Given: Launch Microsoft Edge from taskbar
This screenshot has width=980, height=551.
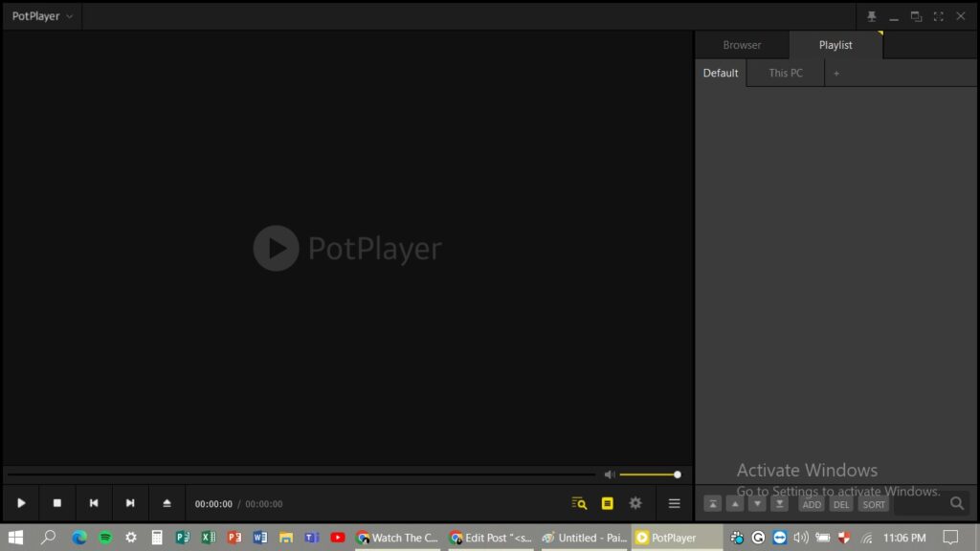Looking at the screenshot, I should (78, 538).
